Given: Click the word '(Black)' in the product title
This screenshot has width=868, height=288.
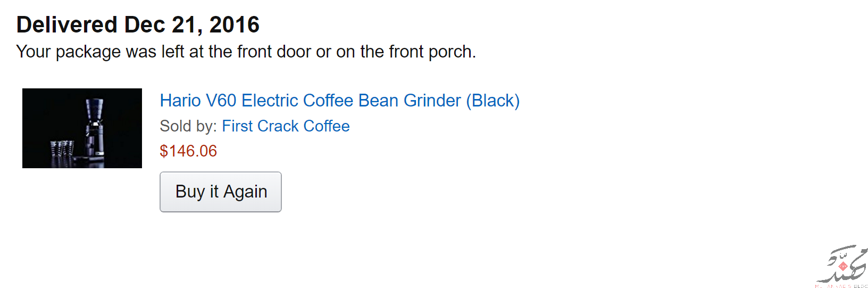Looking at the screenshot, I should (493, 101).
